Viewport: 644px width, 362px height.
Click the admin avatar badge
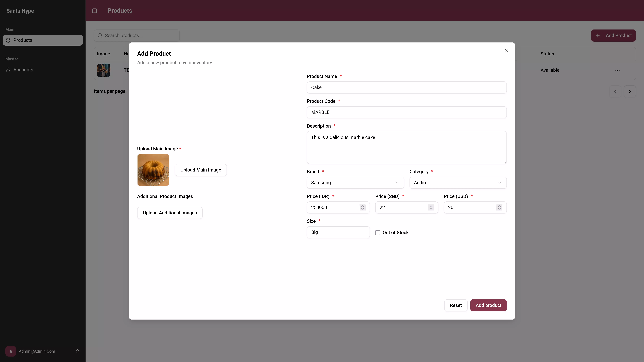pos(11,351)
